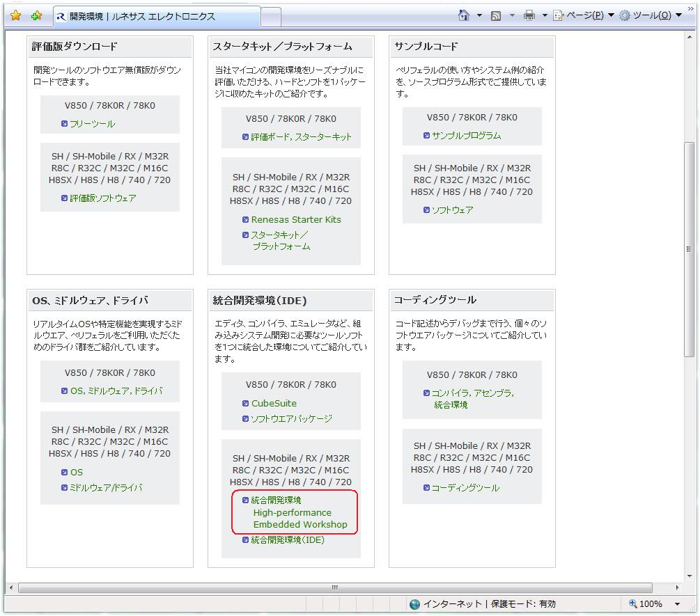700x616 pixels.
Task: Expand the Home button dropdown arrow
Action: click(479, 15)
